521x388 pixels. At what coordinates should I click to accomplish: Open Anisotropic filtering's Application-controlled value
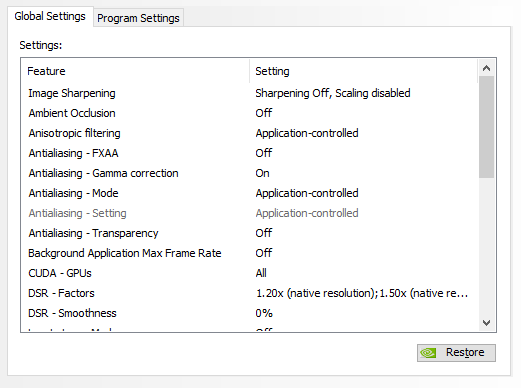[x=307, y=133]
